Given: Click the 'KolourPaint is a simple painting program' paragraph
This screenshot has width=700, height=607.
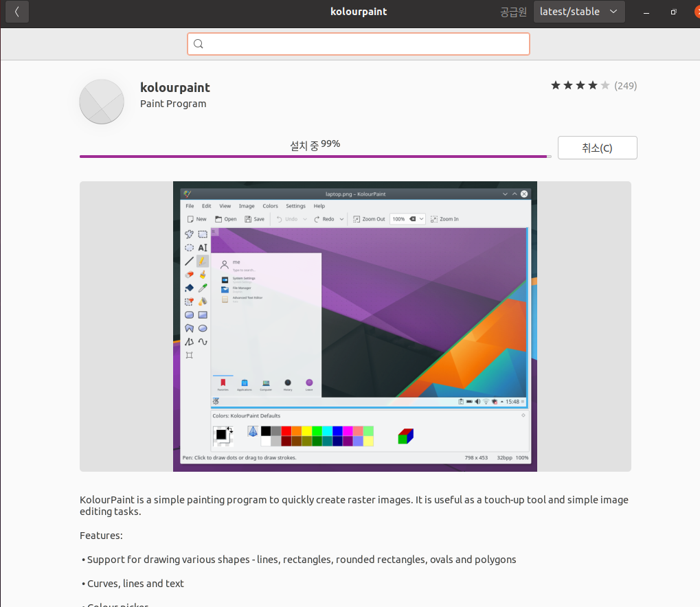Looking at the screenshot, I should 354,505.
